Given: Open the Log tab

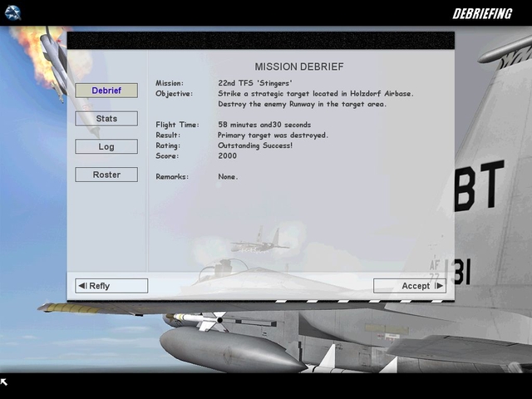Looking at the screenshot, I should [x=106, y=146].
